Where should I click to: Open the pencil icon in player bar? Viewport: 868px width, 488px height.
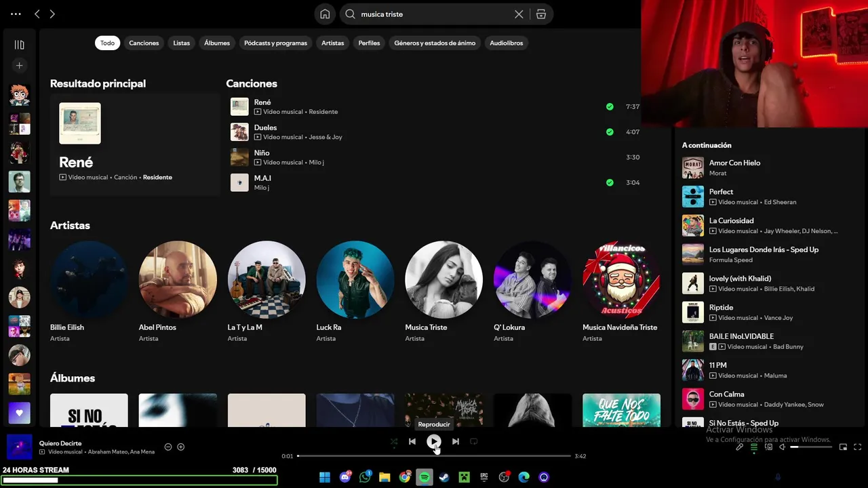tap(740, 447)
